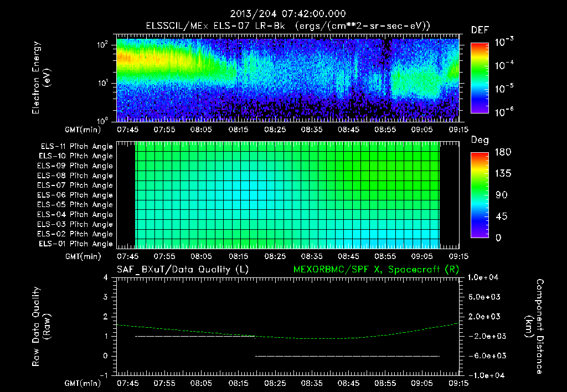Click the Electron Energy (eV) axis label
This screenshot has width=567, height=392.
pos(41,78)
